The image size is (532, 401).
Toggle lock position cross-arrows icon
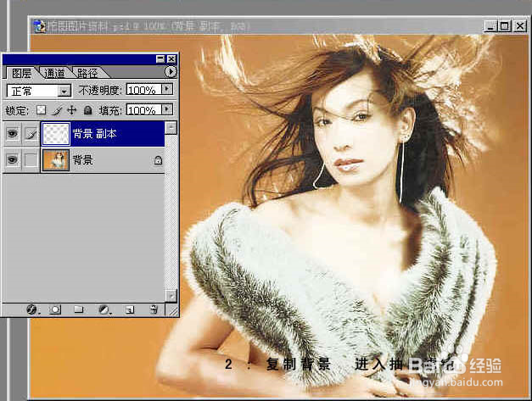[72, 110]
